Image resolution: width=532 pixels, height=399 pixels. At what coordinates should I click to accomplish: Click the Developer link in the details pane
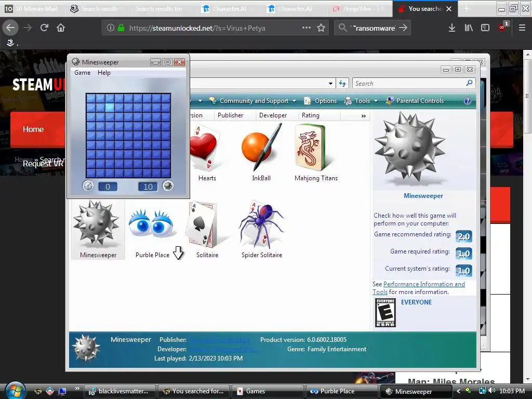click(223, 349)
